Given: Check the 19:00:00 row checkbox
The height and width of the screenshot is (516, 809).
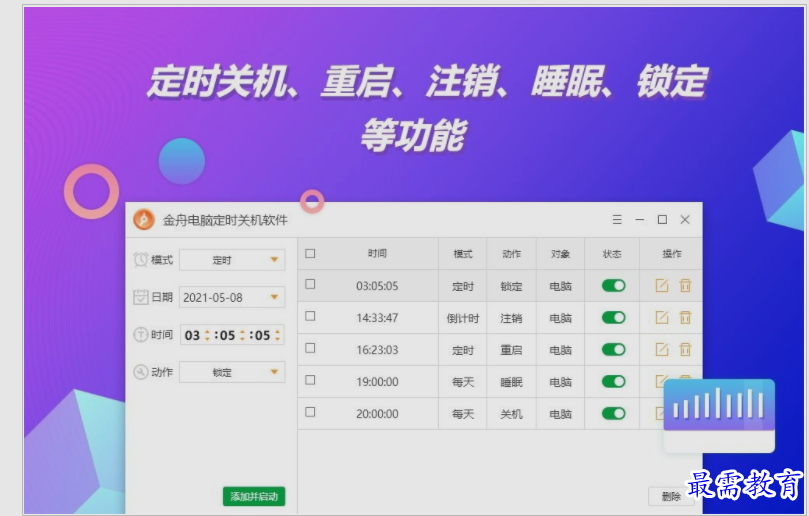Looking at the screenshot, I should point(310,380).
